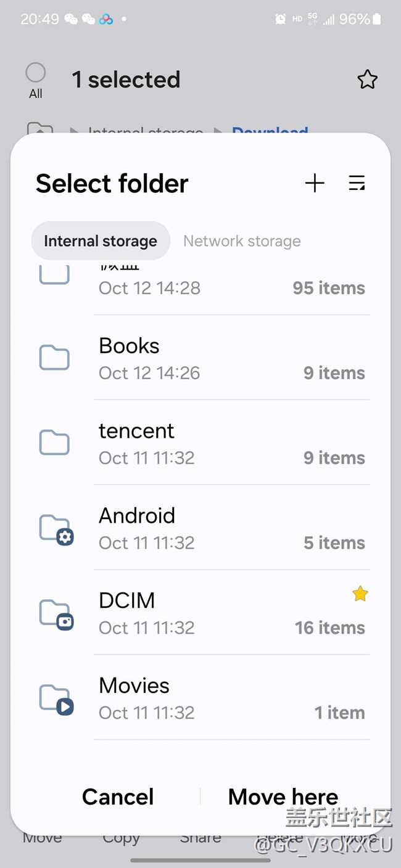Screen dimensions: 401x868
Task: Tap the yellow star on DCIM
Action: point(360,594)
